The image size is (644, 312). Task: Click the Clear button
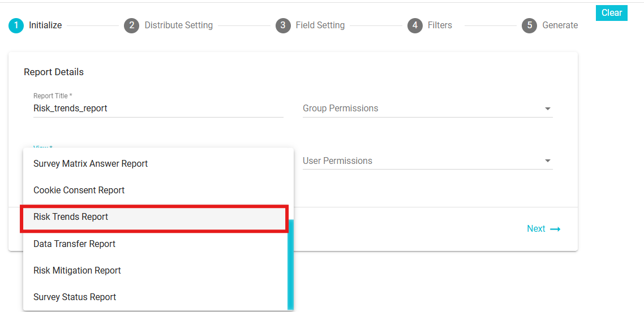tap(612, 12)
